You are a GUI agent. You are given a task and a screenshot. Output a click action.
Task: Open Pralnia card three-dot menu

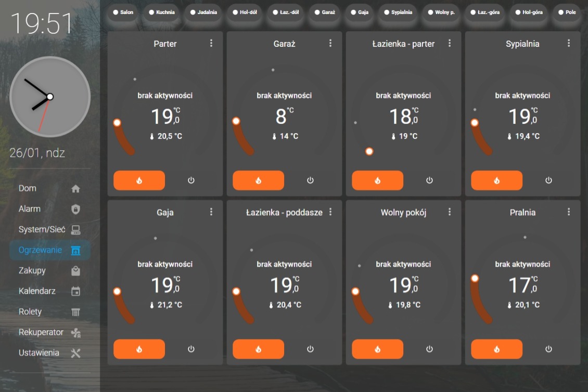569,212
